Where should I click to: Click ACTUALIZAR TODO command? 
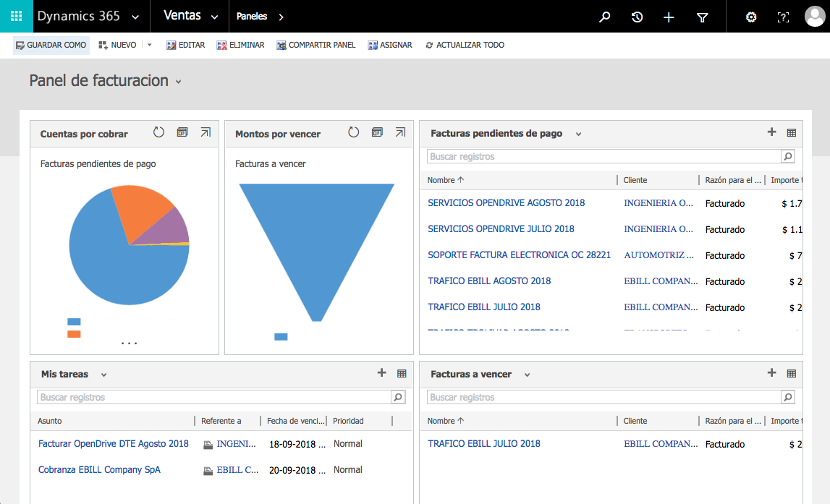click(x=465, y=45)
